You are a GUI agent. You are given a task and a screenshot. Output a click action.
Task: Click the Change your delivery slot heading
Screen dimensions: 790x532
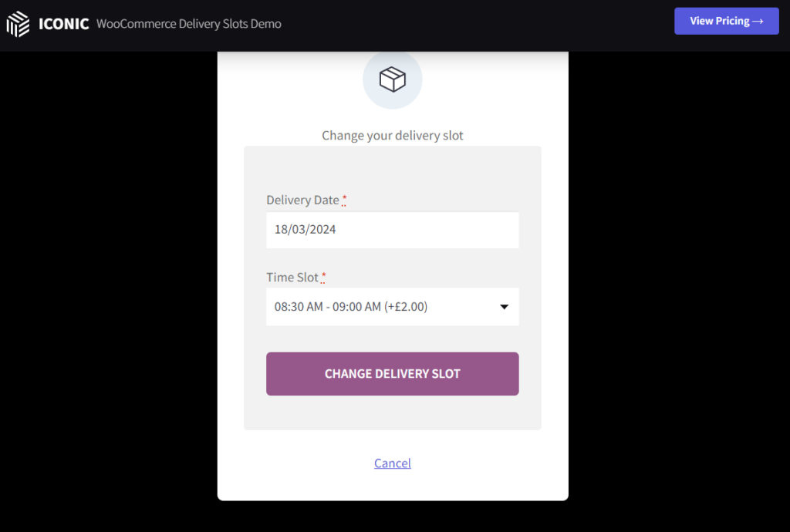pos(393,135)
